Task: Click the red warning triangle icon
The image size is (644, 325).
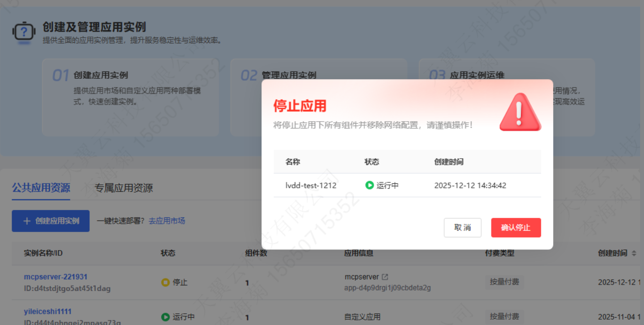Action: coord(520,112)
